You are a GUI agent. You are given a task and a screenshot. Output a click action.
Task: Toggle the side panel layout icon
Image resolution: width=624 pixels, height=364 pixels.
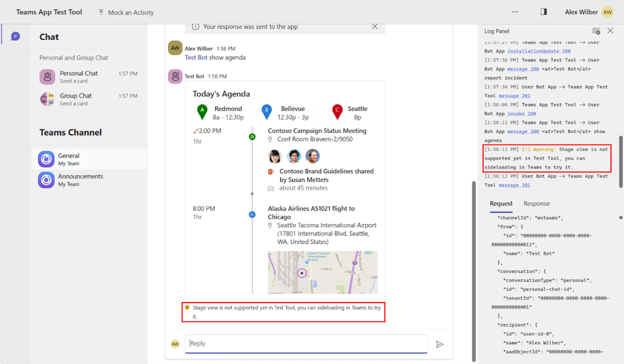pos(544,11)
